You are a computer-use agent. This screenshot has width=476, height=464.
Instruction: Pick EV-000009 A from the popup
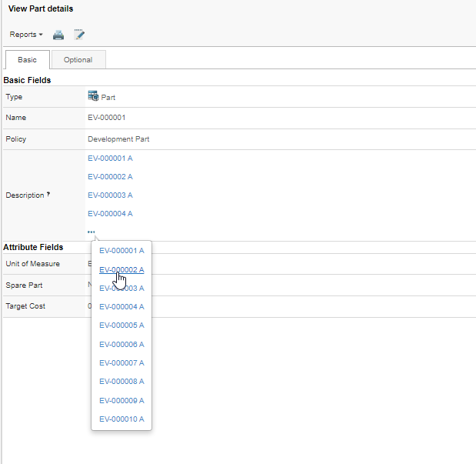point(121,401)
